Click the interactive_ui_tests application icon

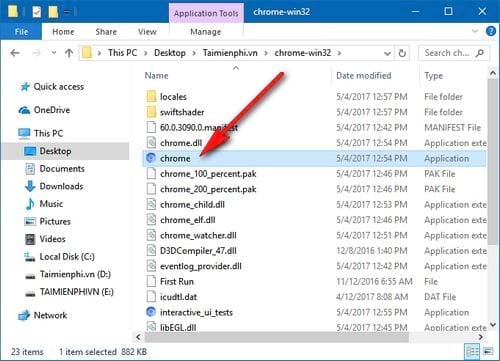click(x=151, y=312)
